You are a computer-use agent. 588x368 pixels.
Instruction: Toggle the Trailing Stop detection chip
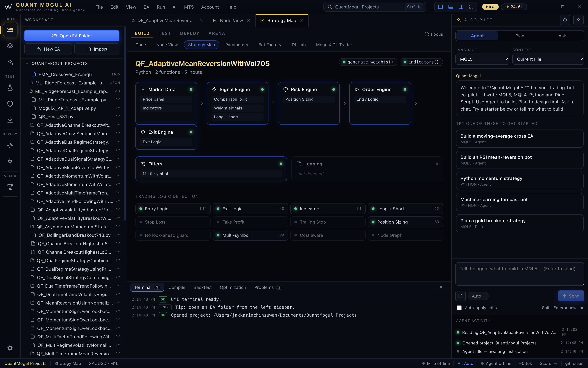[x=328, y=222]
